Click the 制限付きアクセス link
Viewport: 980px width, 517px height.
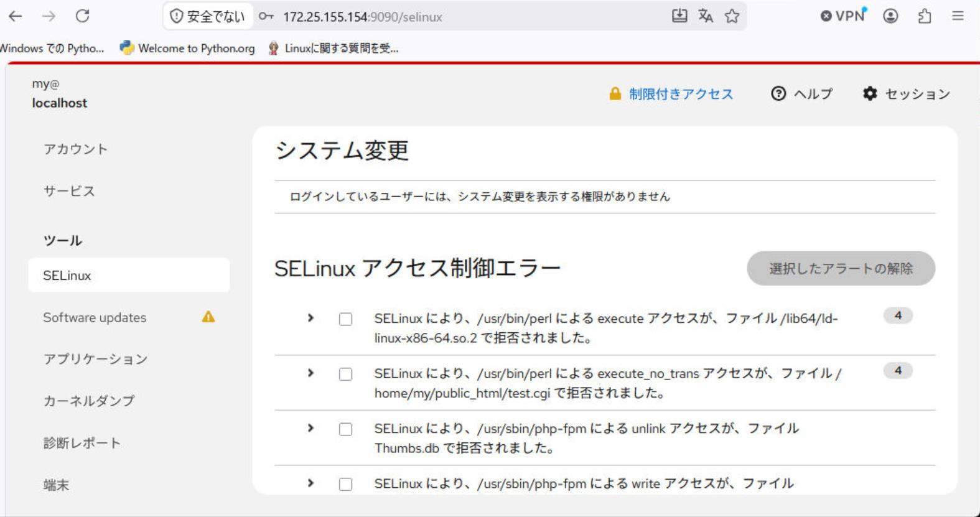681,94
